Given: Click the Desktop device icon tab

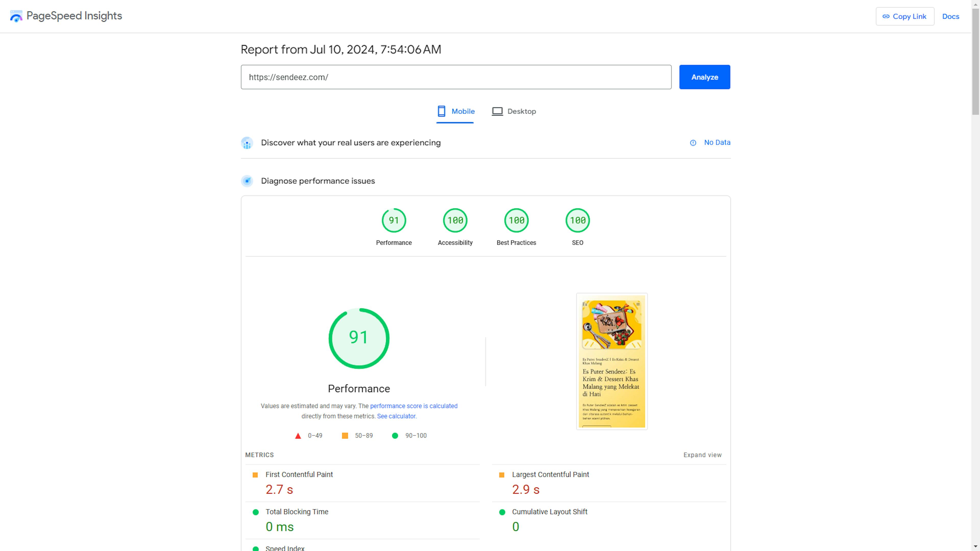Looking at the screenshot, I should pyautogui.click(x=513, y=111).
